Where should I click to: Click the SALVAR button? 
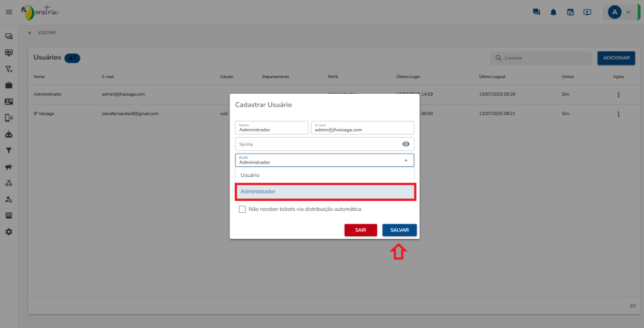(x=399, y=230)
